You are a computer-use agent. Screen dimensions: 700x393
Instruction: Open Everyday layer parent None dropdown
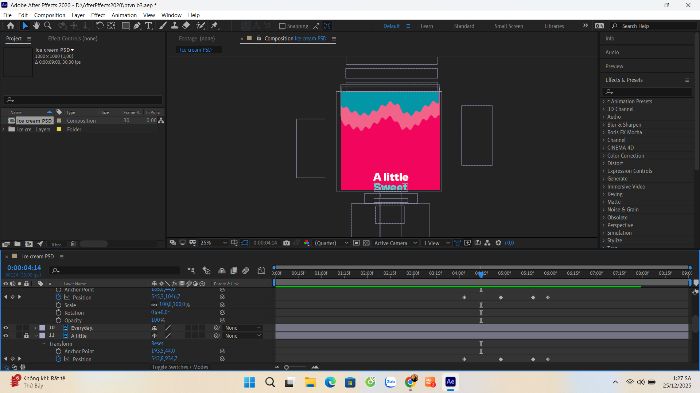click(243, 328)
